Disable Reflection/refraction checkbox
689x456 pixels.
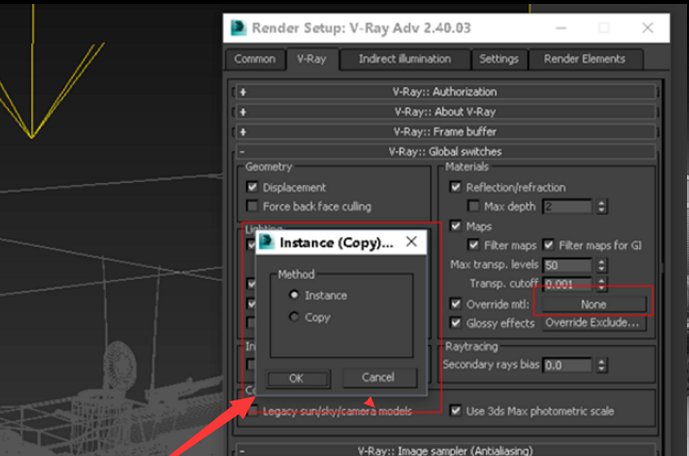tap(456, 187)
